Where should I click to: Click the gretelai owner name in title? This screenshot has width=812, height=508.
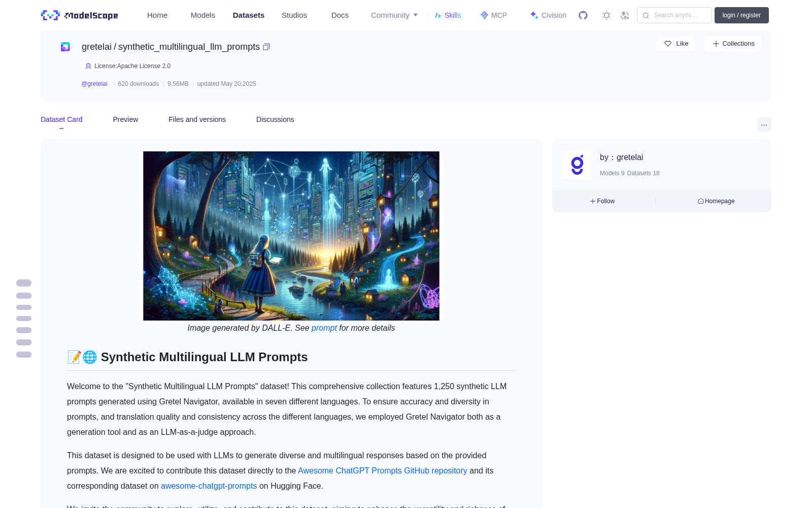click(96, 47)
